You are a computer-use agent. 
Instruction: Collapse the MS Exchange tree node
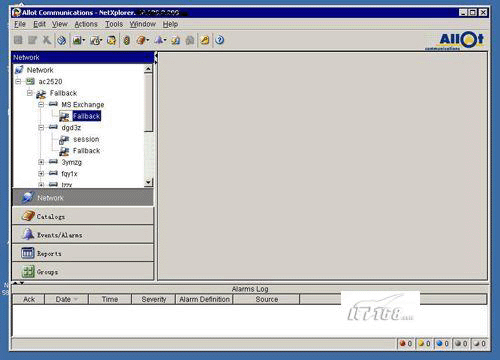click(x=41, y=105)
